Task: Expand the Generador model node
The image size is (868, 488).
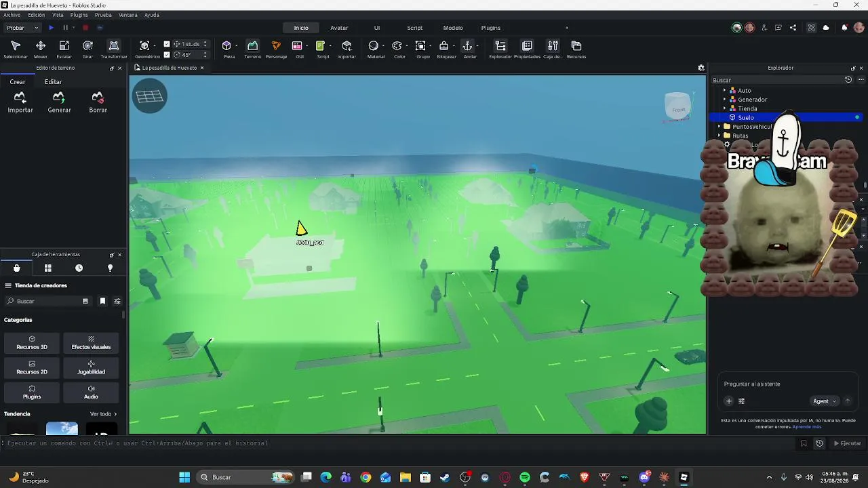Action: (724, 100)
